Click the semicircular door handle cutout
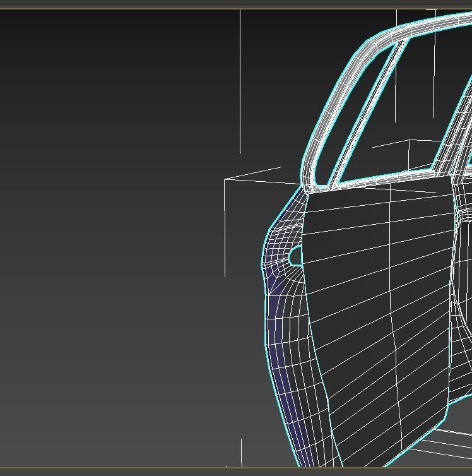The height and width of the screenshot is (476, 472). 295,257
